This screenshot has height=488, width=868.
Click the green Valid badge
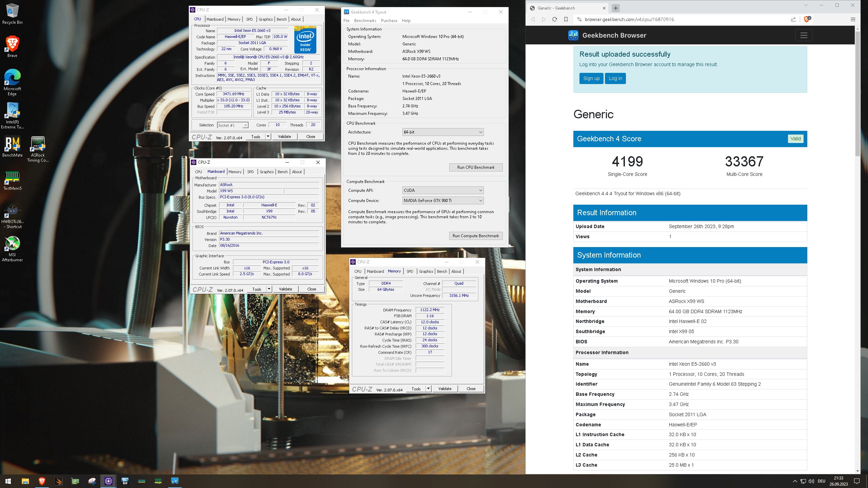click(795, 139)
